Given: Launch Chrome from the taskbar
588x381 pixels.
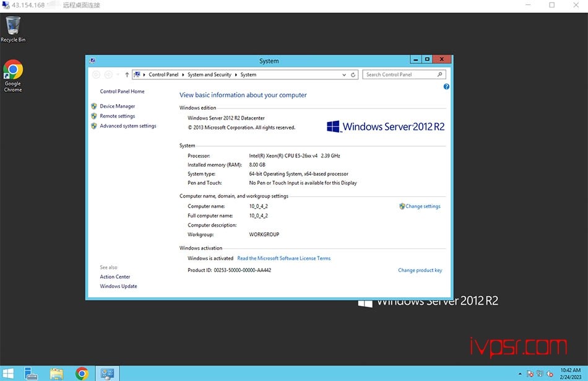Looking at the screenshot, I should 82,374.
